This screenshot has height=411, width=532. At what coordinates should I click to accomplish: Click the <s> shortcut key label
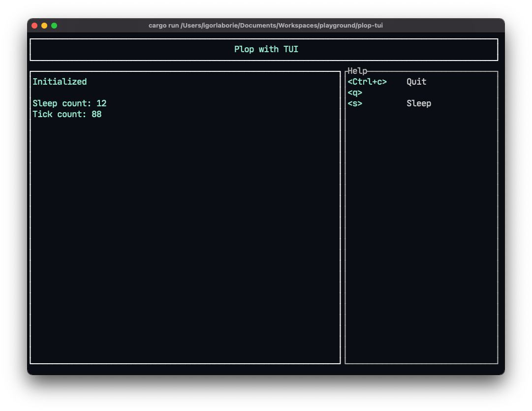pos(355,103)
